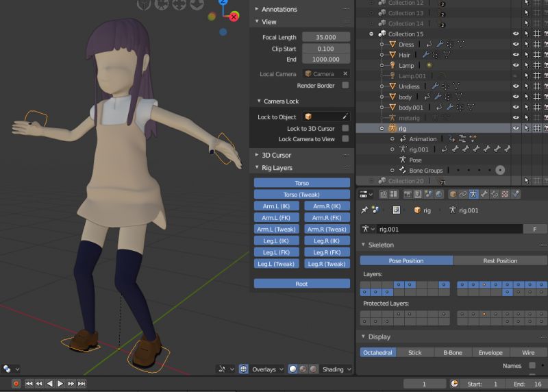Toggle the Leg.R (FK) rig layer

point(327,252)
